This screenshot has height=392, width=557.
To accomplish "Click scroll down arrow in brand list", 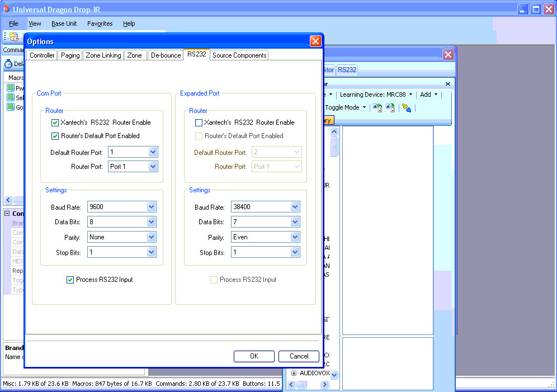I will (334, 375).
